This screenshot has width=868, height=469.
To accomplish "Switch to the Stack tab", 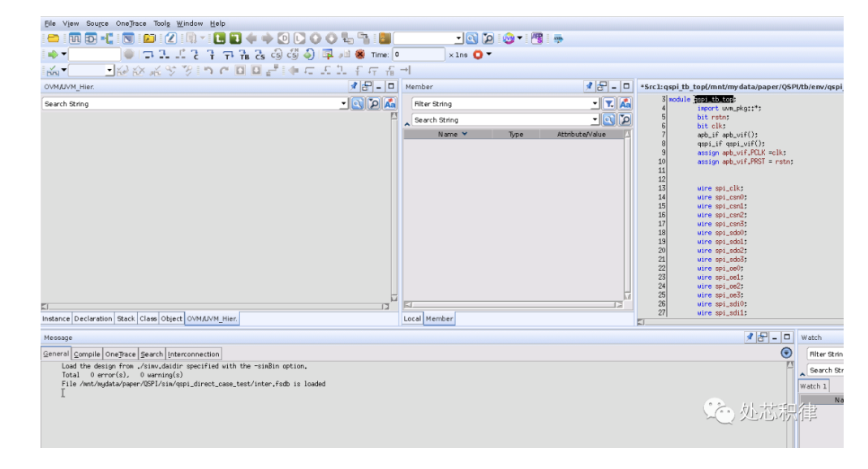I will point(126,318).
